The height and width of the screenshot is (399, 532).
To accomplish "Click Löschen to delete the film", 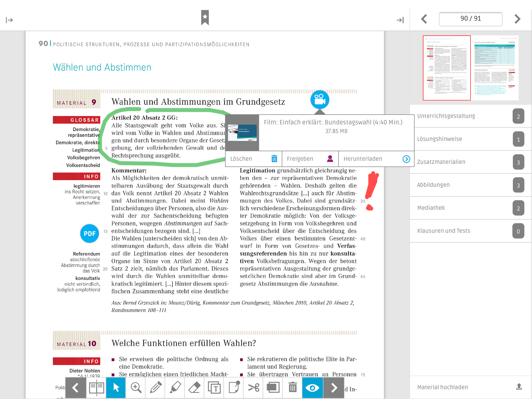I will pos(254,159).
